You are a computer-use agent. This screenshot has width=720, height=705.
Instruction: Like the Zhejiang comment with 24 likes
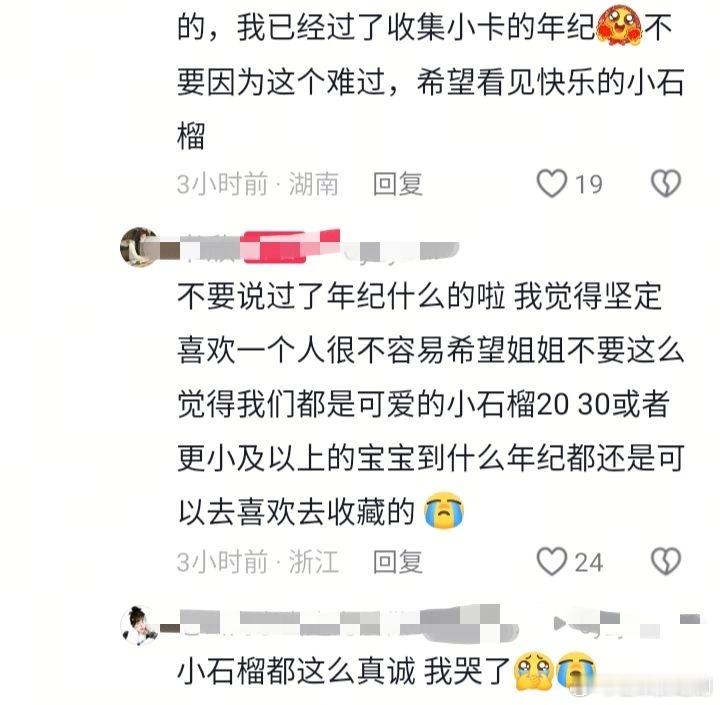pyautogui.click(x=551, y=561)
